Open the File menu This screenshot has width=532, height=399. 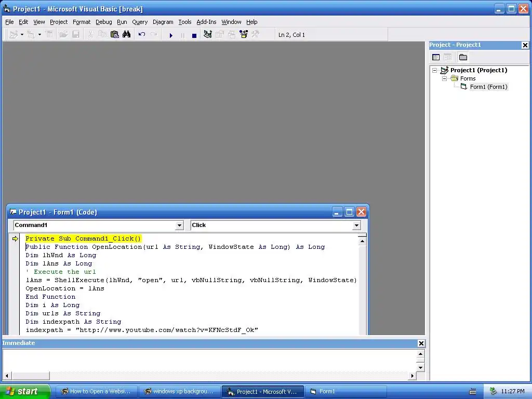coord(9,22)
